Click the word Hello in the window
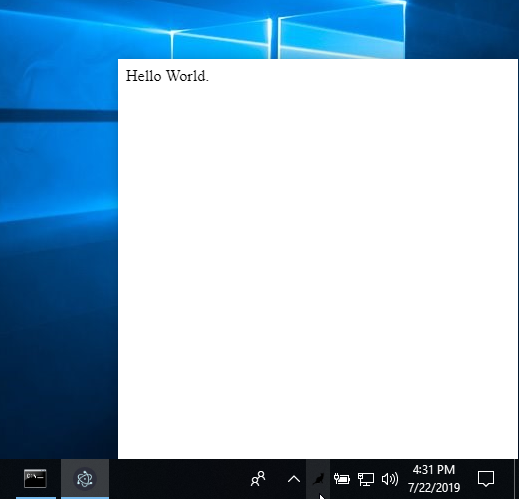Image resolution: width=519 pixels, height=499 pixels. point(143,76)
